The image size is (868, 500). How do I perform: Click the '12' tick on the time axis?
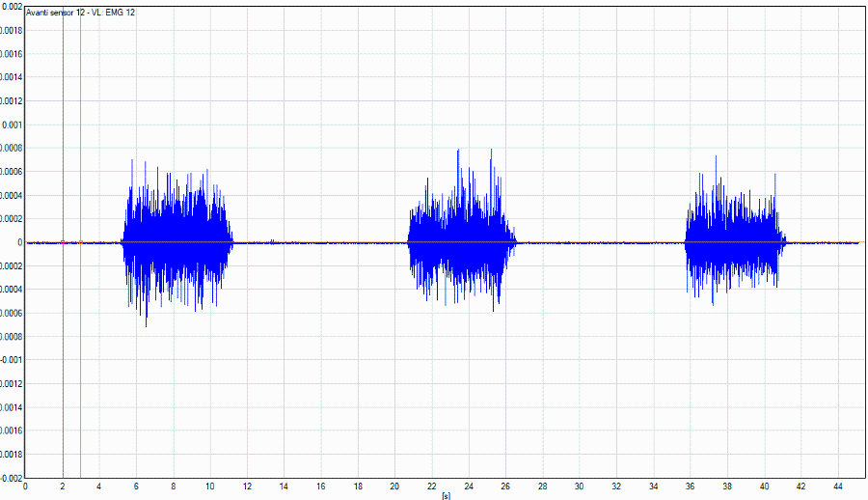pyautogui.click(x=247, y=486)
